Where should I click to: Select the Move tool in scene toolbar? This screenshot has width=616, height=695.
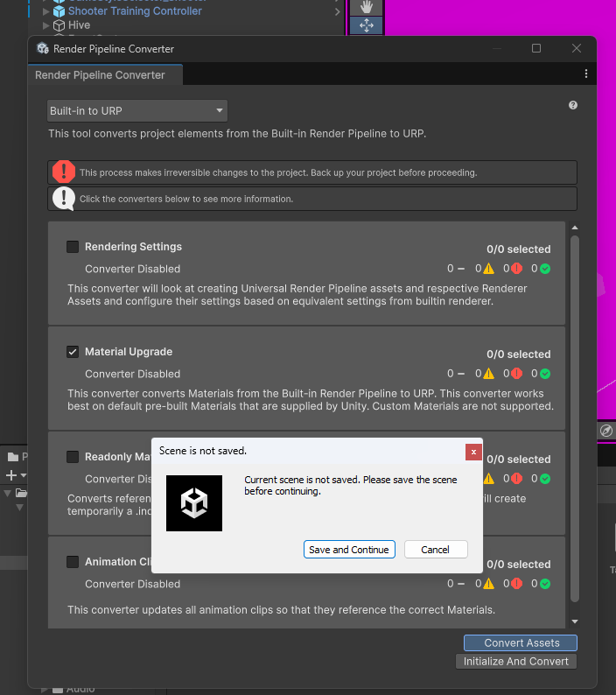pyautogui.click(x=366, y=25)
